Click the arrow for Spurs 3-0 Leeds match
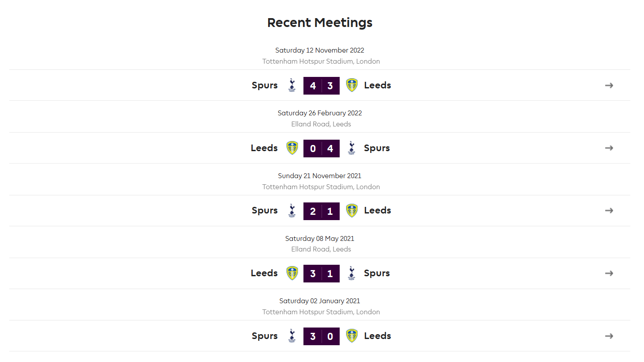644x362 pixels. tap(609, 336)
